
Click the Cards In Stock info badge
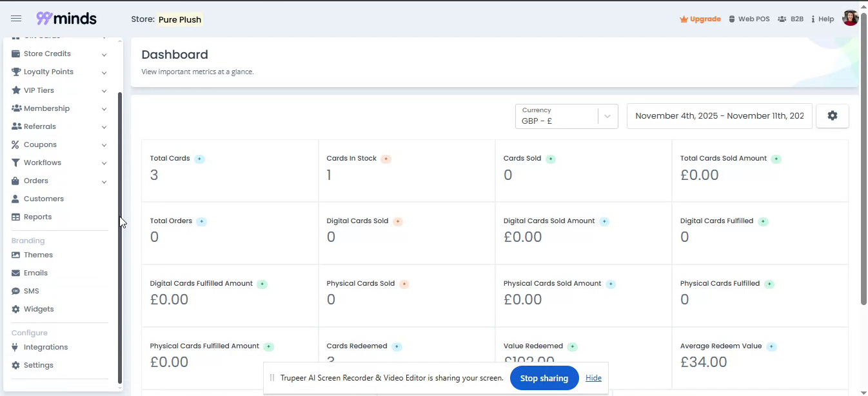pyautogui.click(x=386, y=159)
